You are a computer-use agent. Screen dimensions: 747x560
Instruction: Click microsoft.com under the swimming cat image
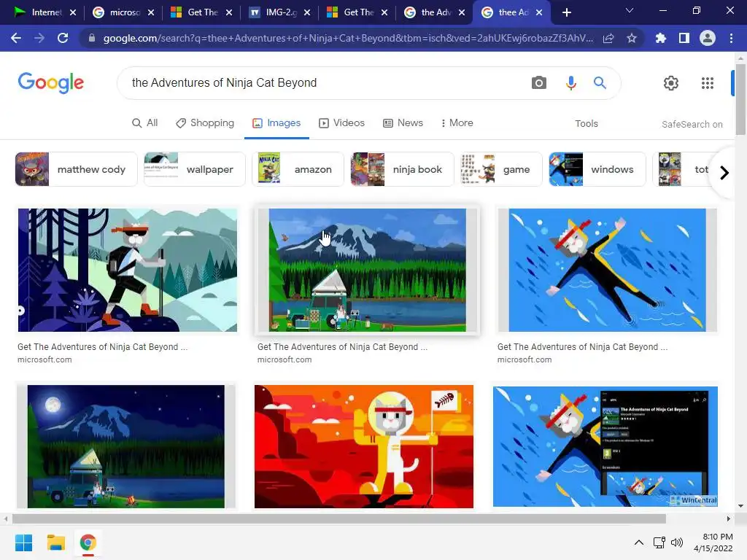click(525, 359)
